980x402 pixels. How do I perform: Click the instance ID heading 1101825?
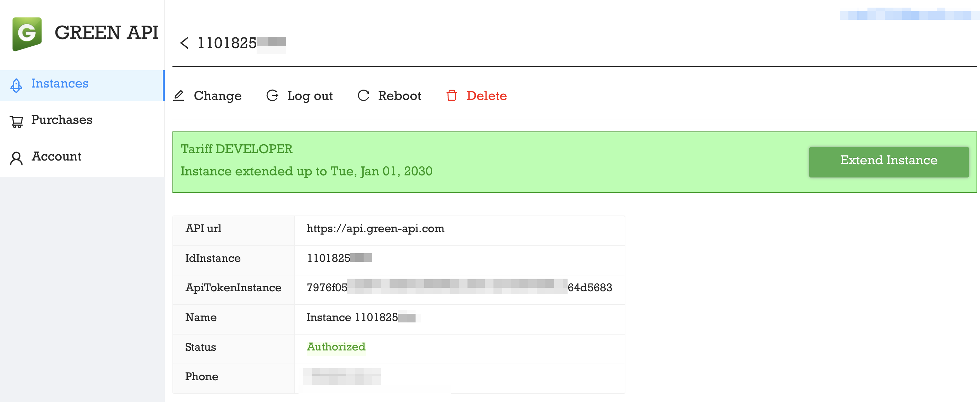(242, 44)
